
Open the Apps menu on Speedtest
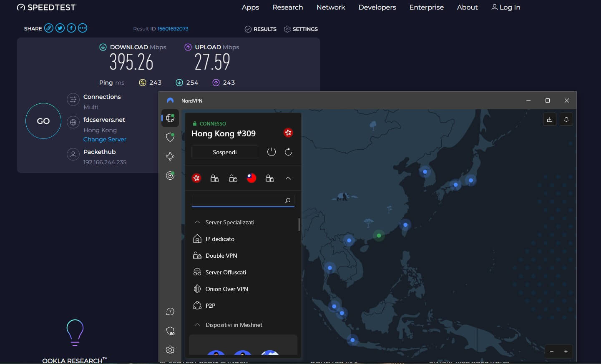tap(250, 8)
